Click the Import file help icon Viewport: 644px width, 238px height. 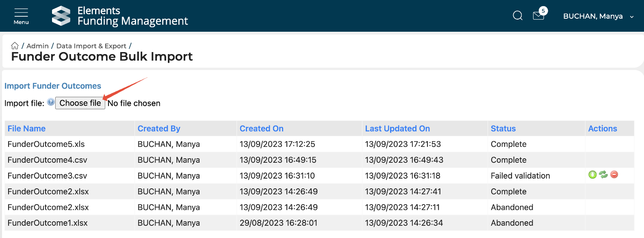pyautogui.click(x=51, y=102)
